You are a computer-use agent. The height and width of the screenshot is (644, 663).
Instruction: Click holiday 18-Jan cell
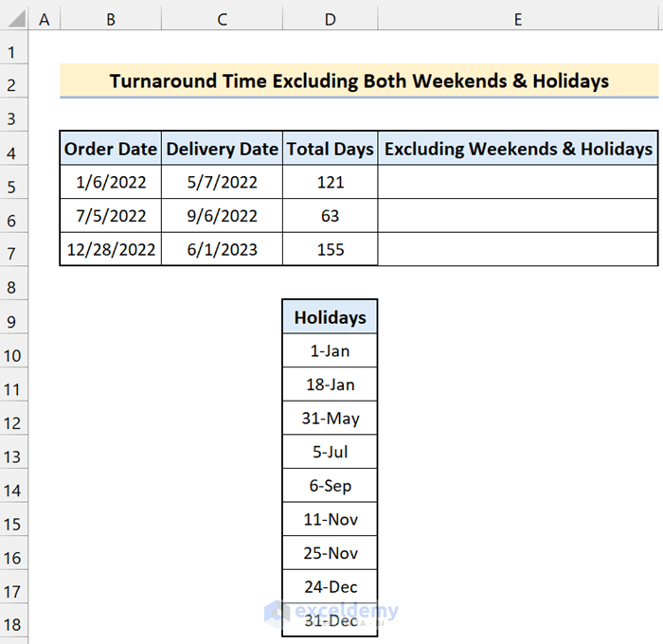coord(331,384)
